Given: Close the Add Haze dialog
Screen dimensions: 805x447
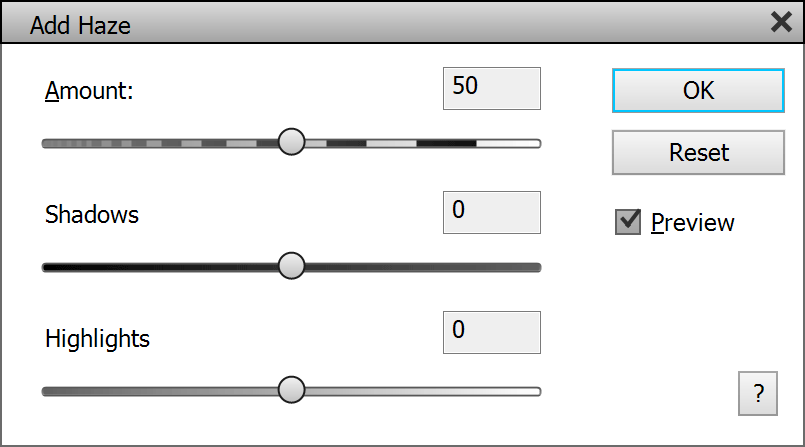Looking at the screenshot, I should pos(782,23).
